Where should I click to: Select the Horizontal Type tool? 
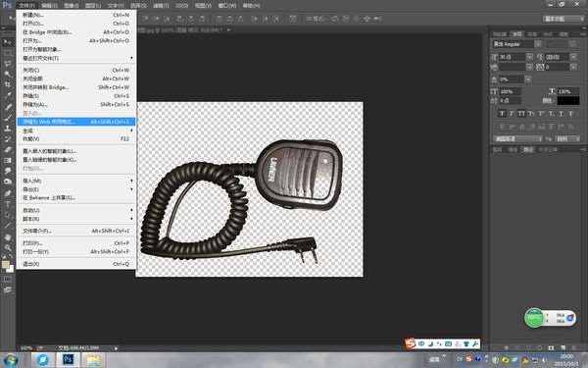click(x=8, y=204)
